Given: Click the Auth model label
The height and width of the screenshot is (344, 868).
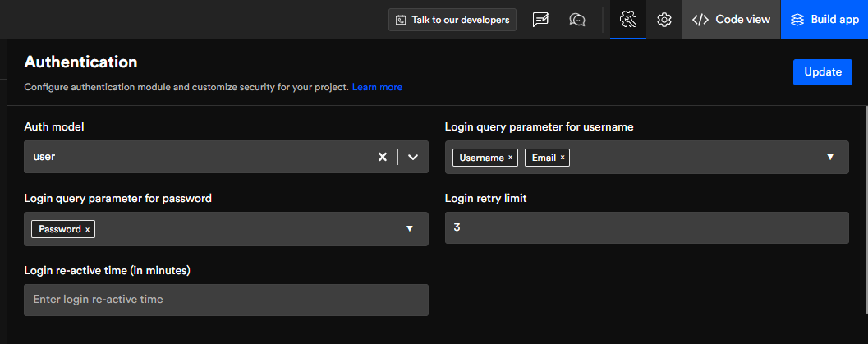Looking at the screenshot, I should tap(54, 126).
